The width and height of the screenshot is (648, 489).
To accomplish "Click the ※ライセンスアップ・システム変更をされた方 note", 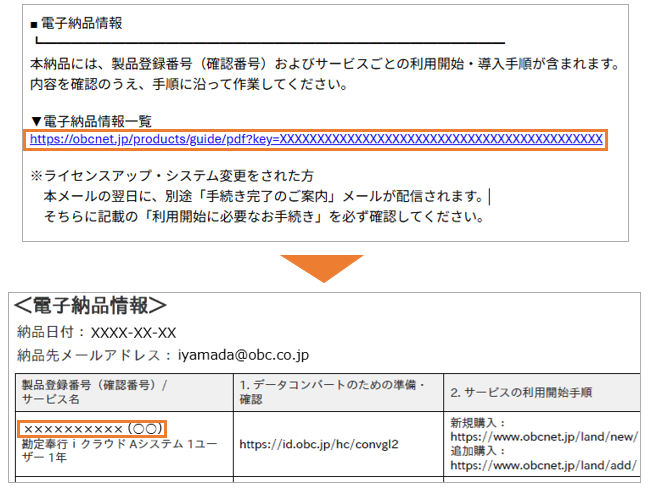I will click(x=172, y=176).
